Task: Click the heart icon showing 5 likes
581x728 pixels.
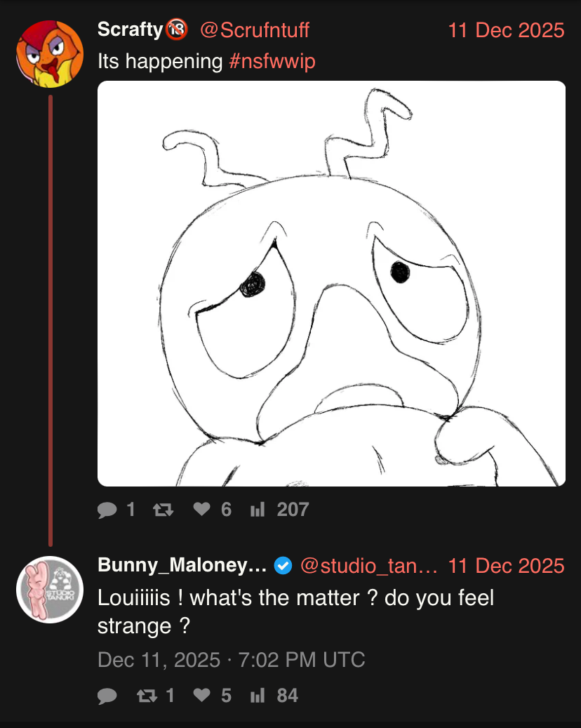Action: pos(201,696)
